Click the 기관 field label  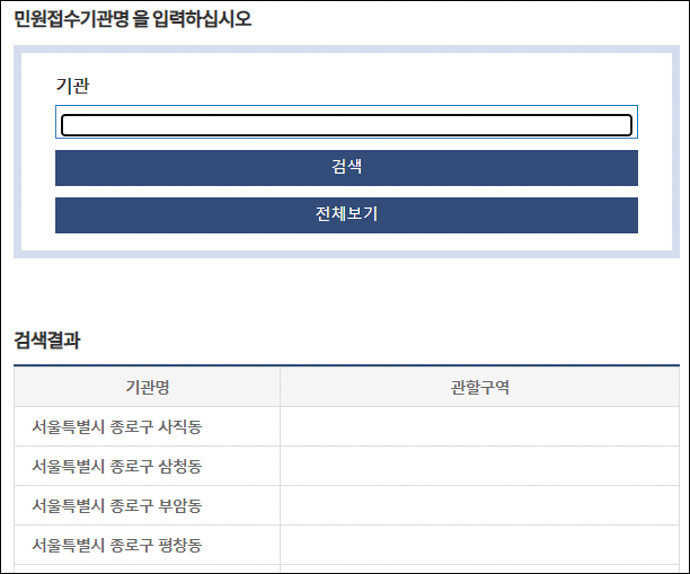click(x=73, y=85)
